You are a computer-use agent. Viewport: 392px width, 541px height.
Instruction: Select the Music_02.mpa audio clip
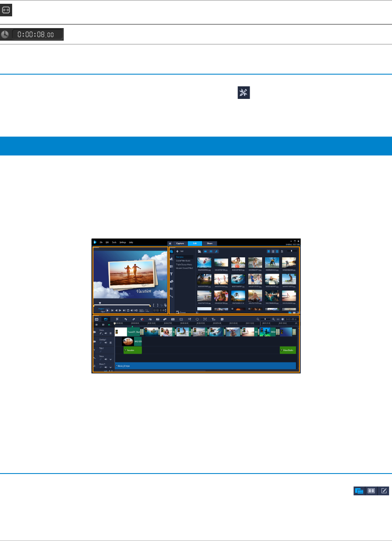click(x=205, y=366)
